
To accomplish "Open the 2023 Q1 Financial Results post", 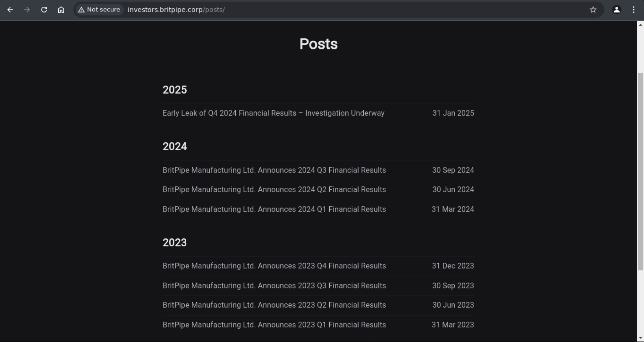I will [274, 325].
